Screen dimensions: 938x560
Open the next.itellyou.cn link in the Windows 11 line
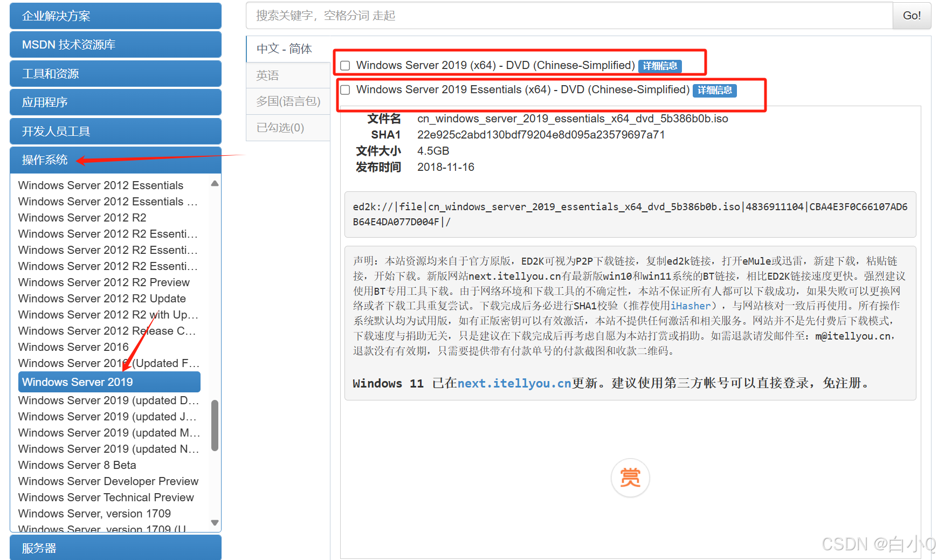(514, 383)
